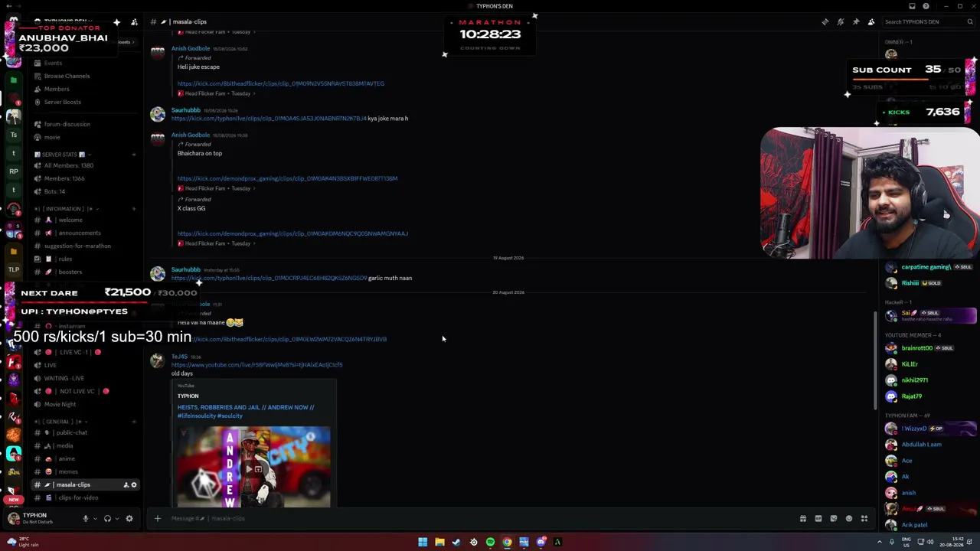
Task: Open the RP server icon
Action: 14,171
